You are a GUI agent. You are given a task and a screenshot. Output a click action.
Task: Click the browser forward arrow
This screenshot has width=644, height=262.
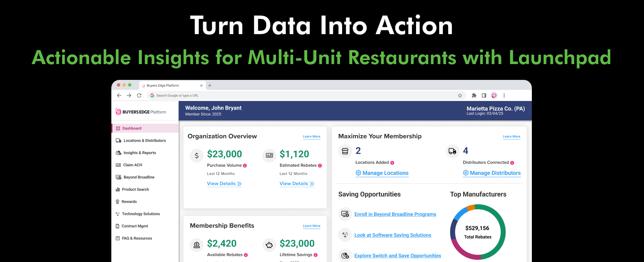pyautogui.click(x=129, y=96)
